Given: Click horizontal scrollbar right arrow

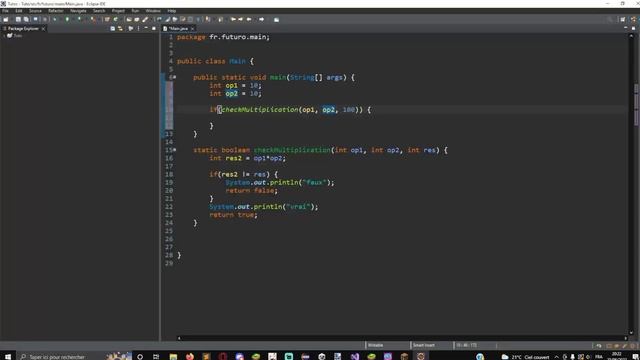Looking at the screenshot, I should 626,338.
